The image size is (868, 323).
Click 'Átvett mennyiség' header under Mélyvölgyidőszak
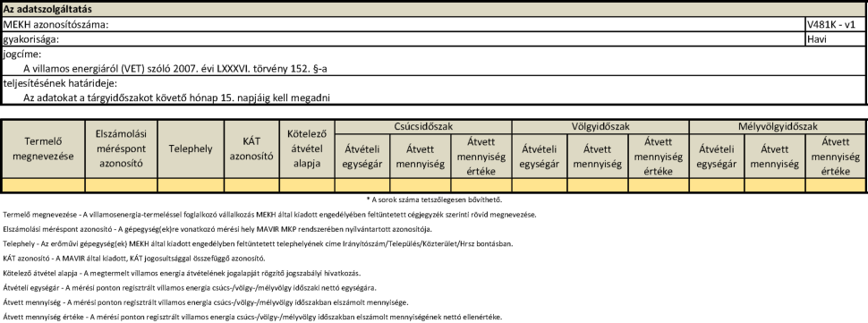774,156
